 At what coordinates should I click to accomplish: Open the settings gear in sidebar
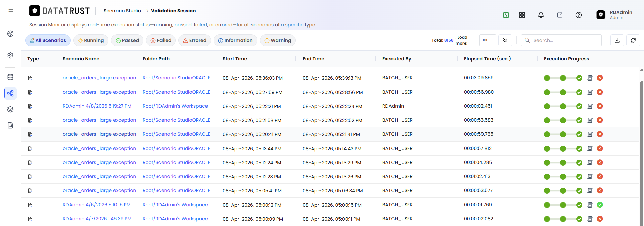[10, 55]
